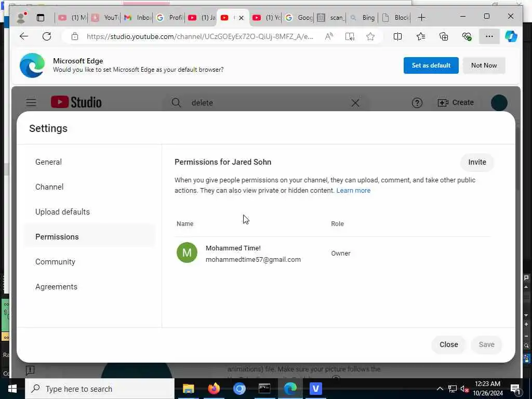Screen dimensions: 532x399
Task: Dismiss Edge prompt with Not Now
Action: [x=484, y=65]
